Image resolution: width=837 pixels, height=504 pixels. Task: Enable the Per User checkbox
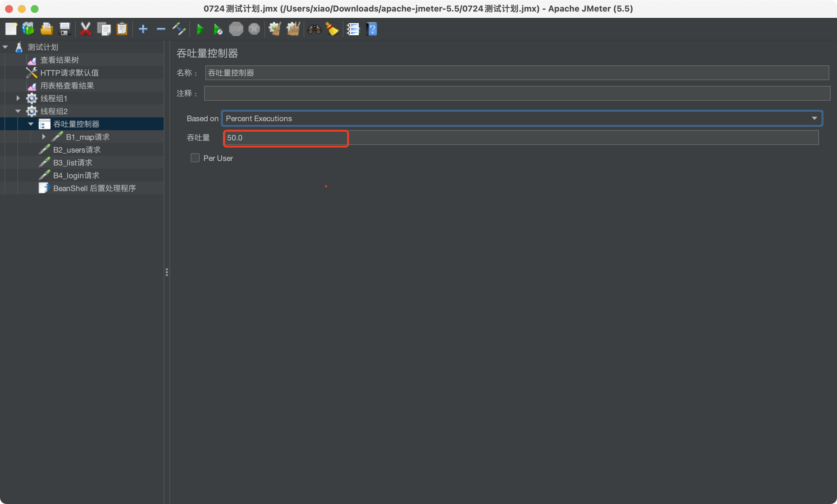(x=195, y=158)
